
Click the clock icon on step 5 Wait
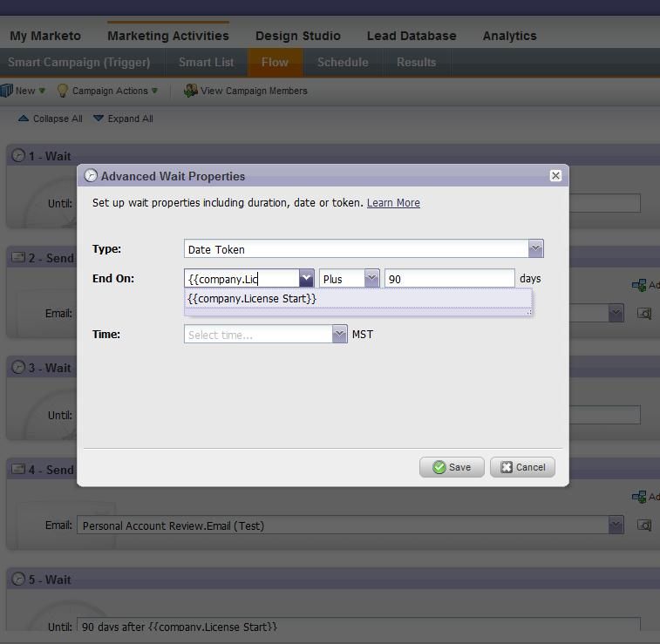click(18, 580)
